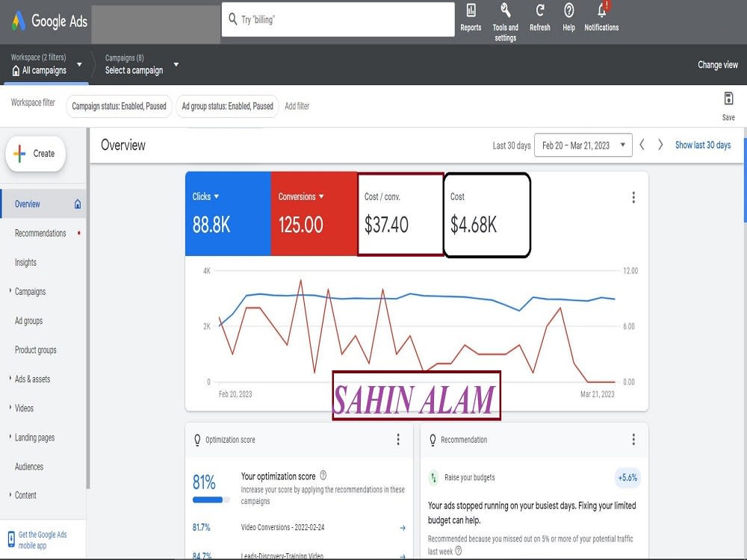Click the 81% optimization score progress bar

pos(211,500)
